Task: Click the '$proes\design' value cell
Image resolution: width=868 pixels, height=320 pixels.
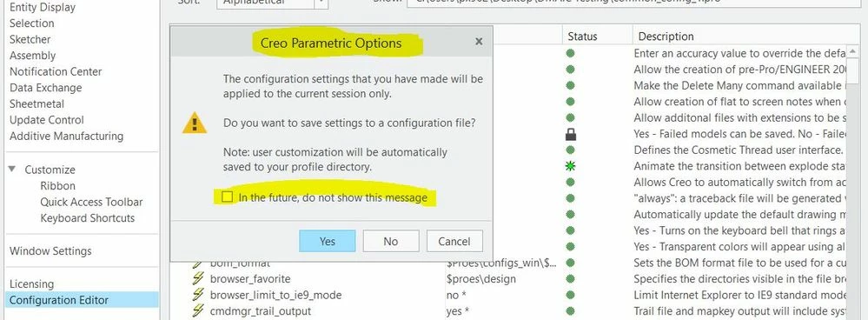Action: click(481, 279)
